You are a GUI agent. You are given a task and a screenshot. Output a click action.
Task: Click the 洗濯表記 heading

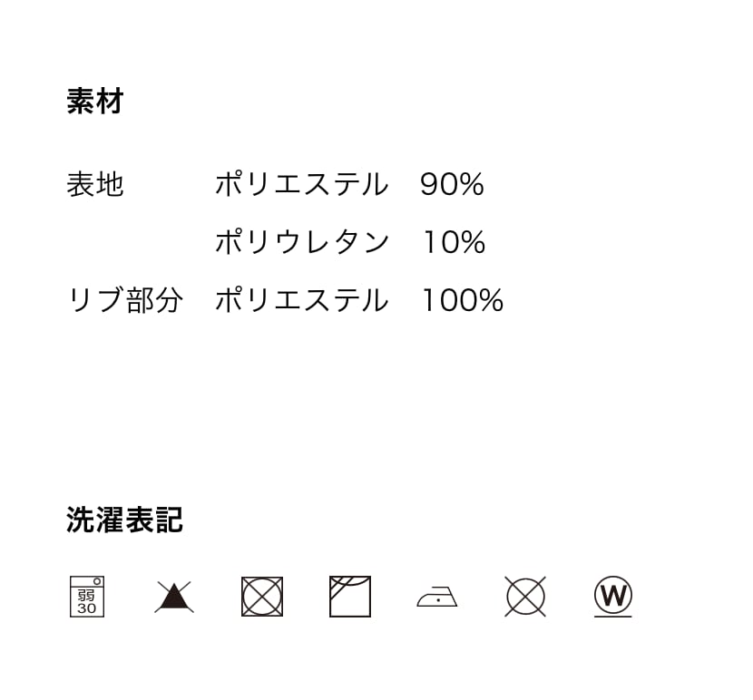pyautogui.click(x=124, y=520)
